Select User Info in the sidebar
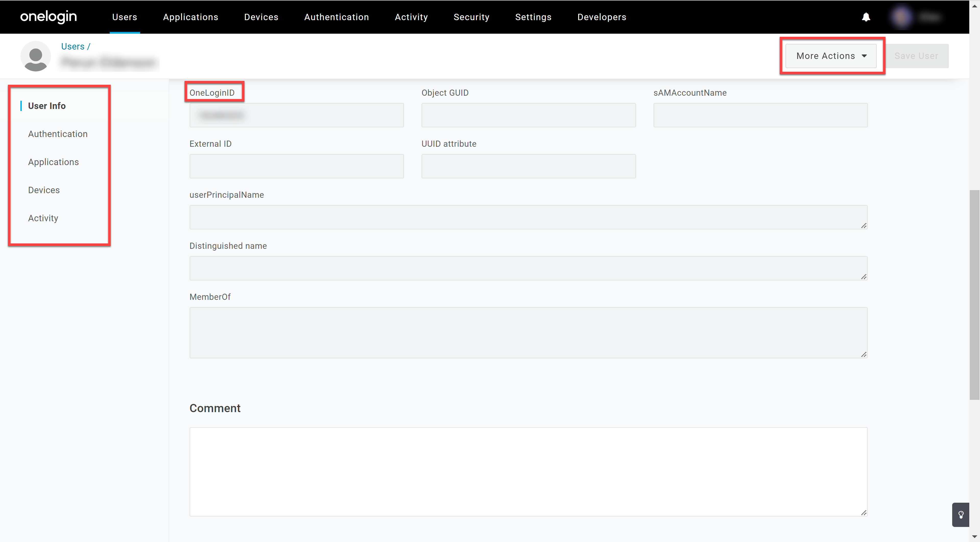 [x=47, y=106]
